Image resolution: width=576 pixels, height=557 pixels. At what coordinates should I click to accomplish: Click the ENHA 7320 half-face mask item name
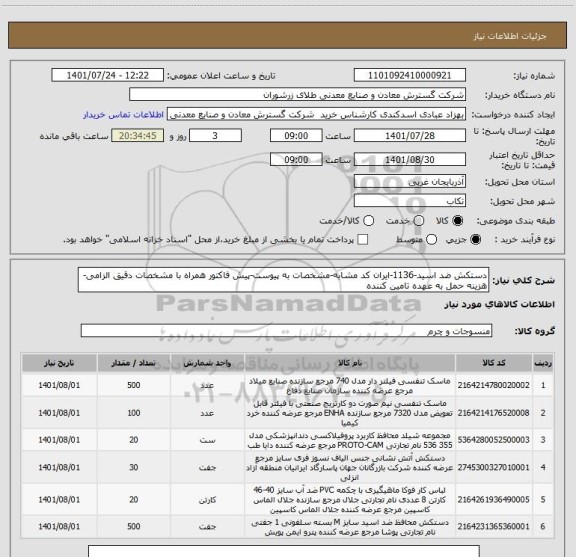click(350, 413)
